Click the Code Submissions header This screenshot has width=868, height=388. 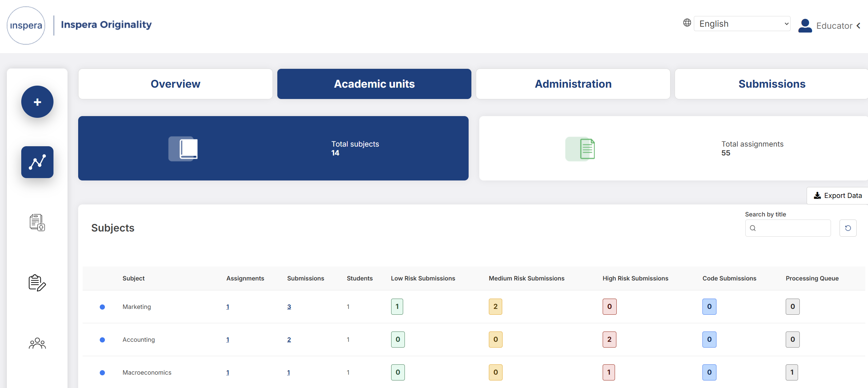click(729, 278)
